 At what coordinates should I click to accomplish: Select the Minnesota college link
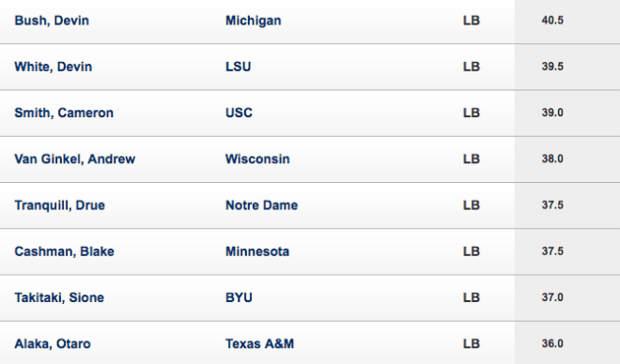click(x=257, y=251)
